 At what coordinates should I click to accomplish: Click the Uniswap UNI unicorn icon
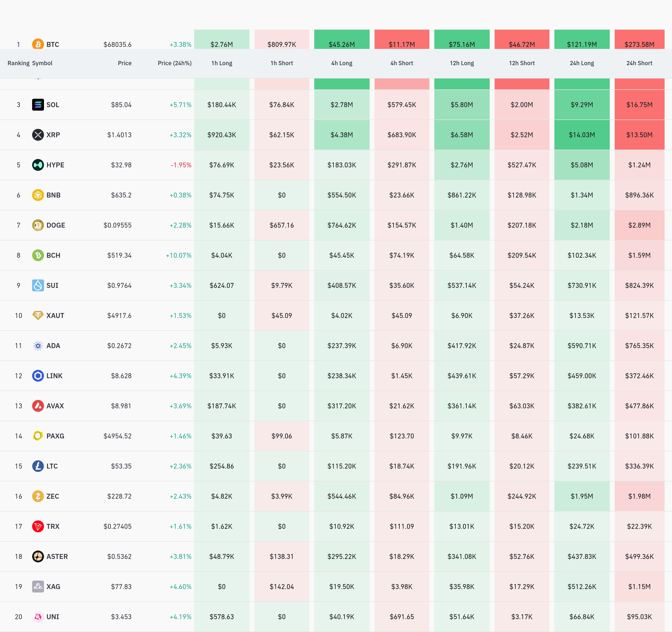(38, 617)
